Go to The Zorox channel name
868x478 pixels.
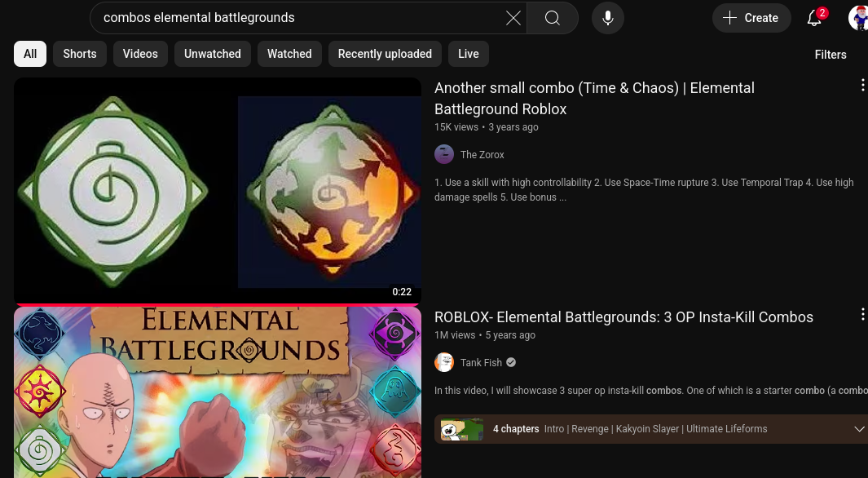point(482,154)
